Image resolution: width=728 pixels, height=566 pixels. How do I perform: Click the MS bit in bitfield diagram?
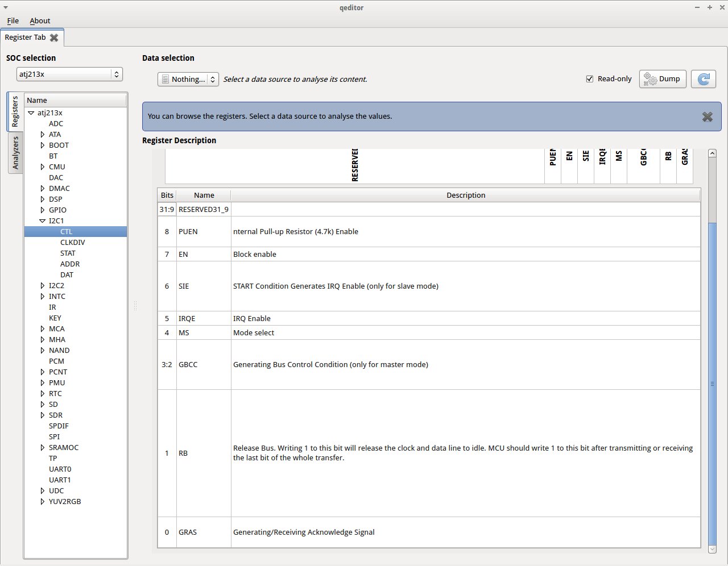coord(619,165)
